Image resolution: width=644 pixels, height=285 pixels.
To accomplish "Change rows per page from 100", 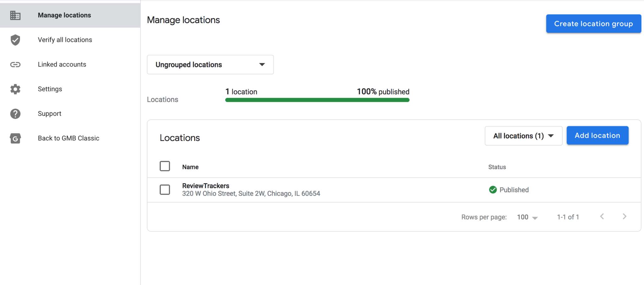I will pos(527,217).
